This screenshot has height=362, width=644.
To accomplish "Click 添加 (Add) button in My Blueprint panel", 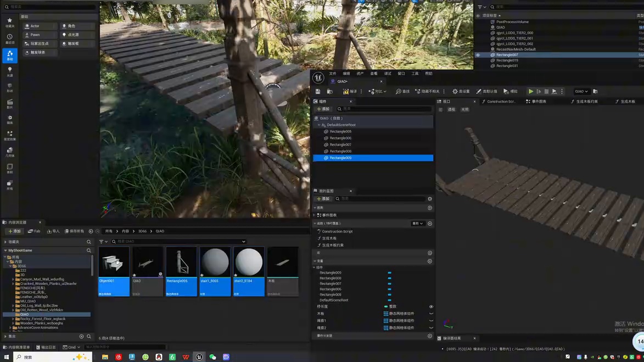I will click(x=323, y=199).
